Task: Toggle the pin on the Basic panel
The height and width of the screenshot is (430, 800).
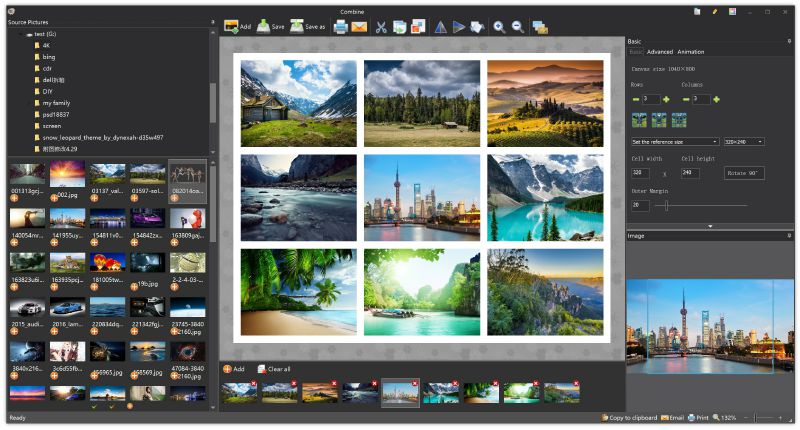Action: [790, 41]
